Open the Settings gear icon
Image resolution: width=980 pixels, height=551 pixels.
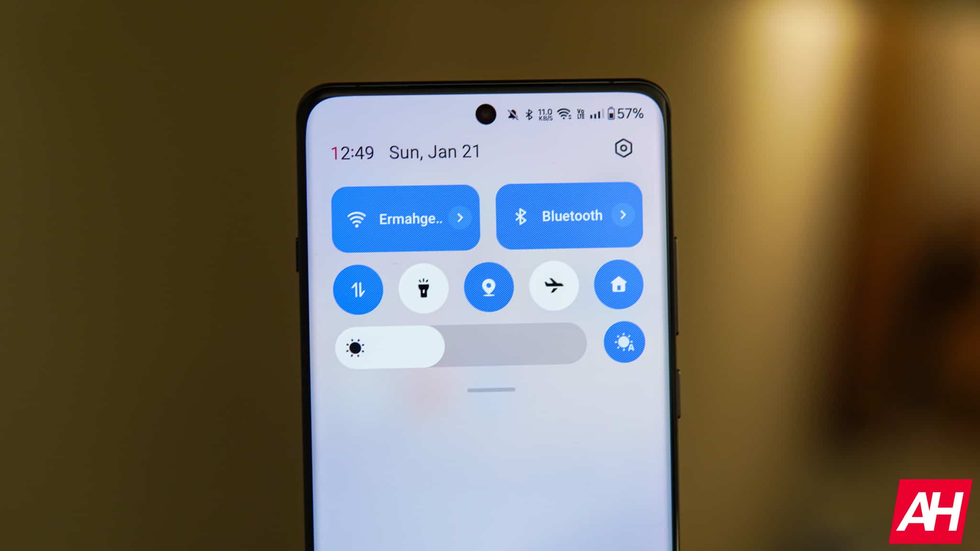click(x=622, y=148)
